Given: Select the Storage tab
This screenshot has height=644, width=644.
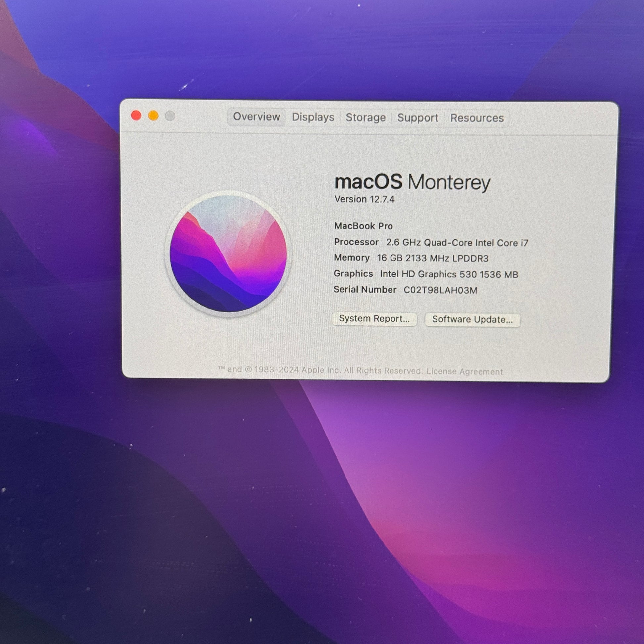Looking at the screenshot, I should 365,117.
